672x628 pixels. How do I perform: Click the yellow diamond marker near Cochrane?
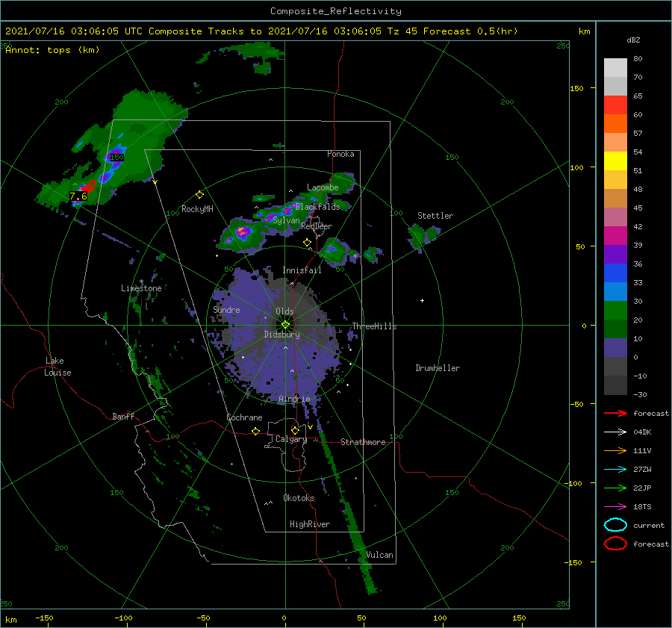coord(256,431)
